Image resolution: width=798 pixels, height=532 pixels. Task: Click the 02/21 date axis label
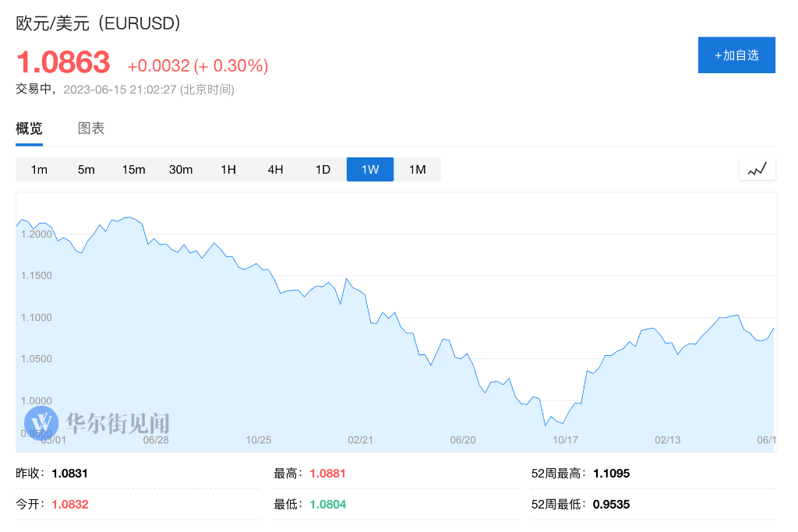[360, 440]
